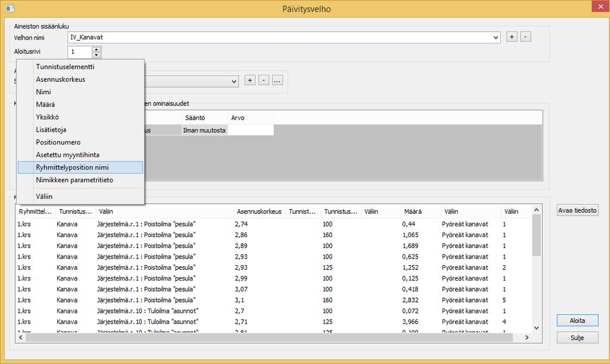The image size is (610, 364).
Task: Click the Määrä column header in the data table
Action: [x=420, y=211]
